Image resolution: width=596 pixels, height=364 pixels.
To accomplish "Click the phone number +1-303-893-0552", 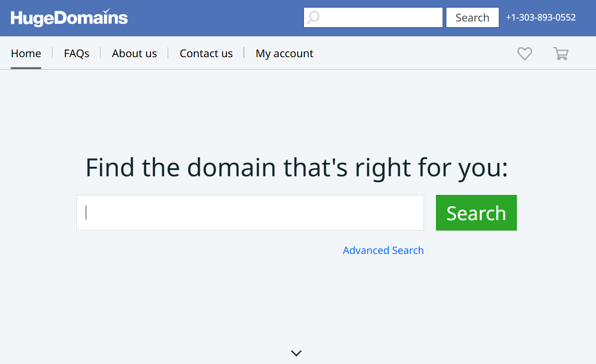I will point(541,18).
